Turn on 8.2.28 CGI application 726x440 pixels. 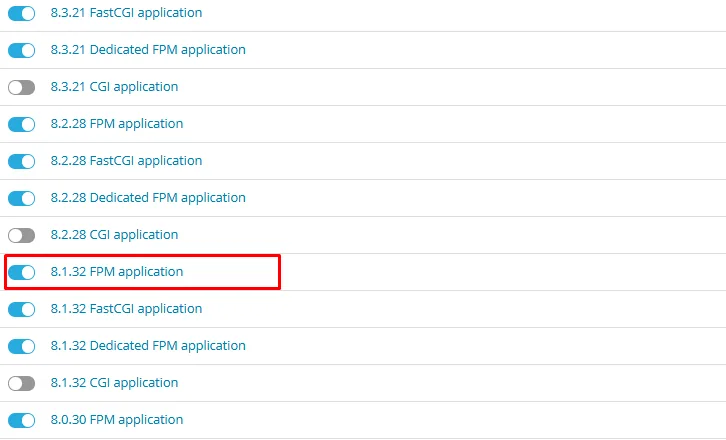click(21, 235)
